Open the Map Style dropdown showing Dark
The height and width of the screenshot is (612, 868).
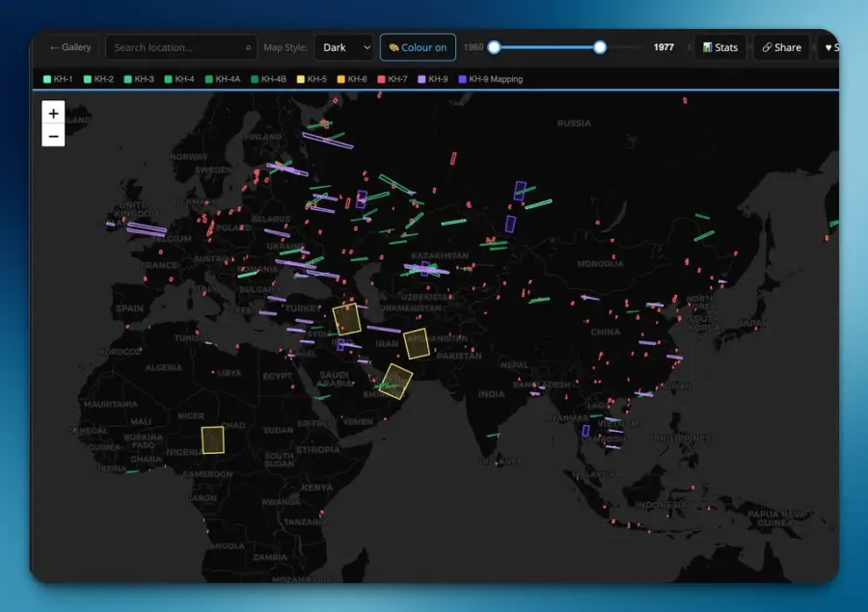click(343, 47)
